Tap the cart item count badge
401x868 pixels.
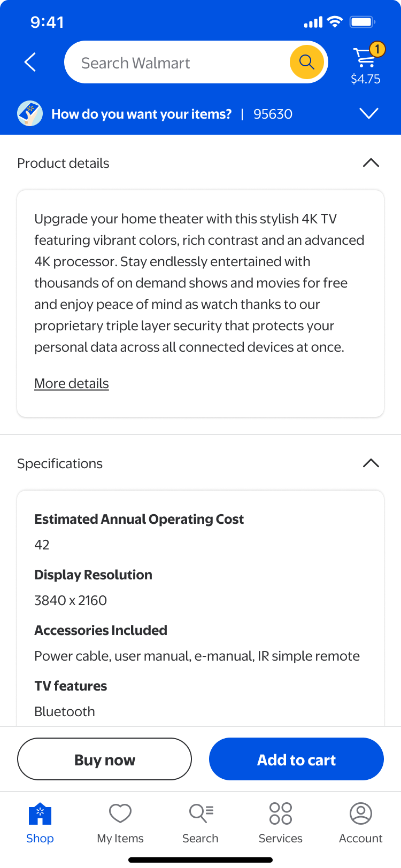[377, 49]
